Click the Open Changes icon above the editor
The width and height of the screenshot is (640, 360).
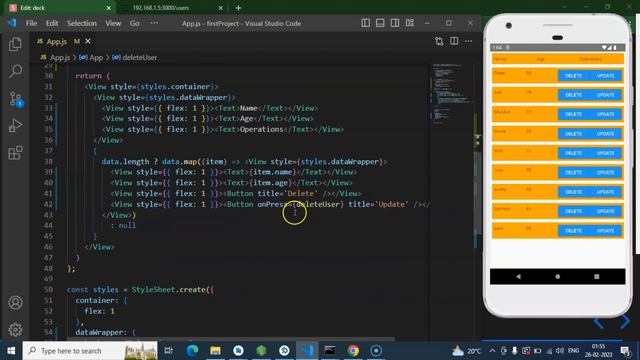point(439,41)
